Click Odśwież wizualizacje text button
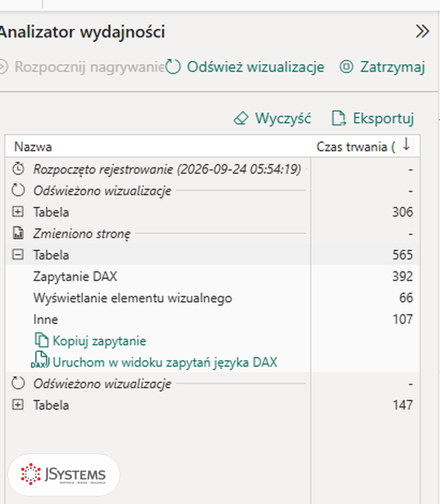The width and height of the screenshot is (440, 504). pos(256,67)
